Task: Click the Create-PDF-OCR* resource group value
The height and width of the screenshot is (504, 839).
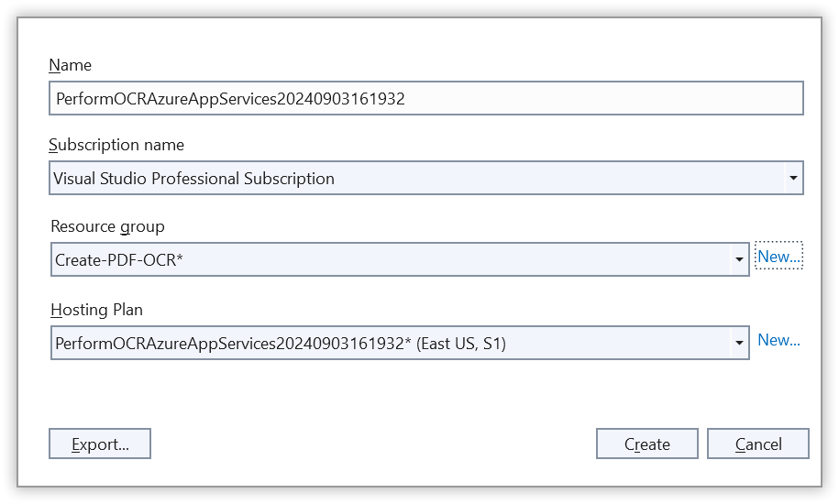Action: tap(119, 260)
